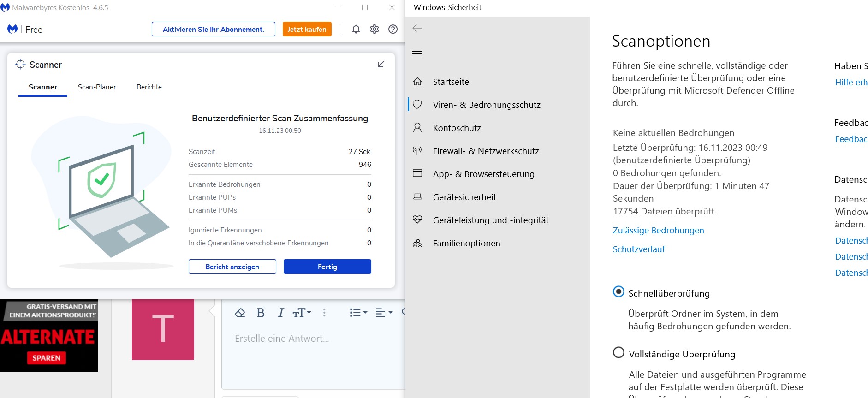Click the person icon for Kontoschutz
The image size is (868, 398).
[x=417, y=127]
